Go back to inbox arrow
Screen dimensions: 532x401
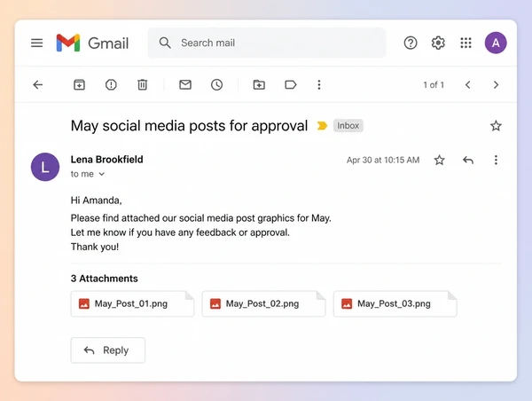click(x=37, y=84)
